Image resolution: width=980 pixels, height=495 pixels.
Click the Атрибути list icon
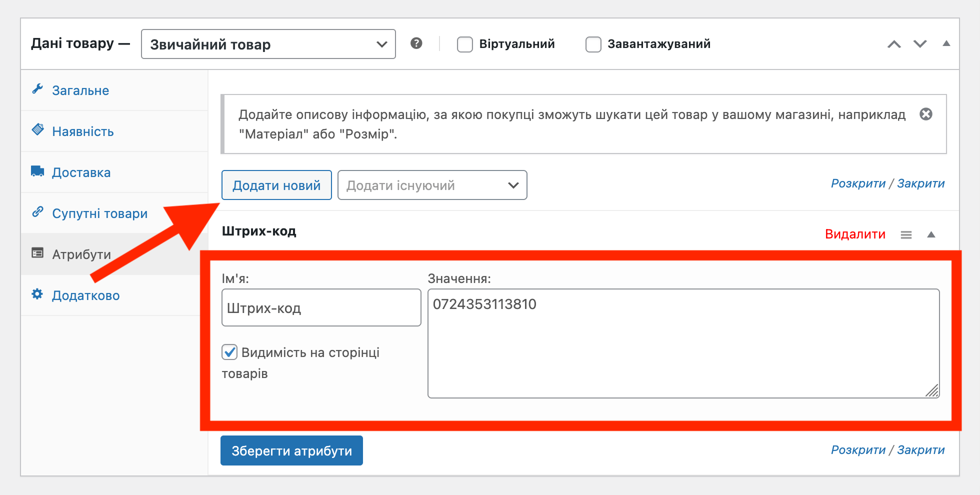37,253
